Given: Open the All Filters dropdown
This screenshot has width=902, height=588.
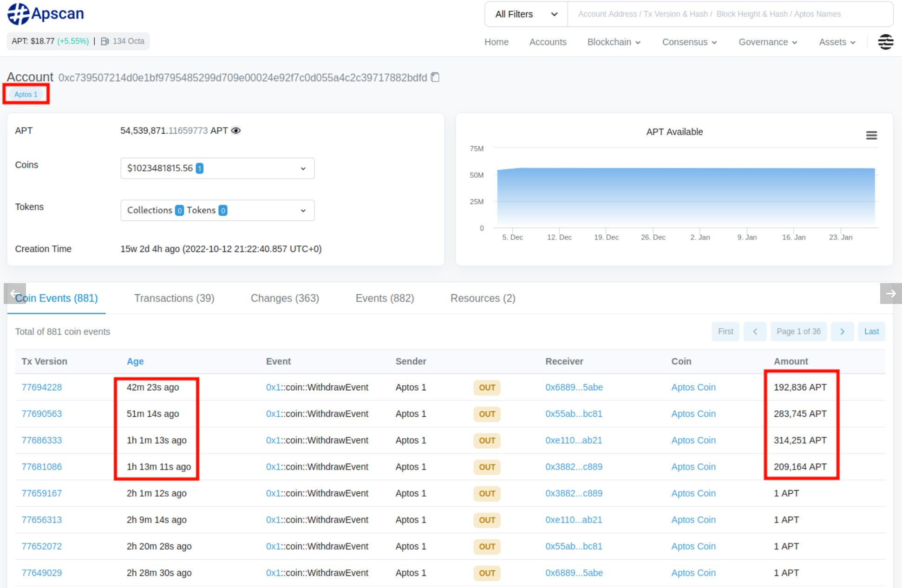Looking at the screenshot, I should point(526,14).
